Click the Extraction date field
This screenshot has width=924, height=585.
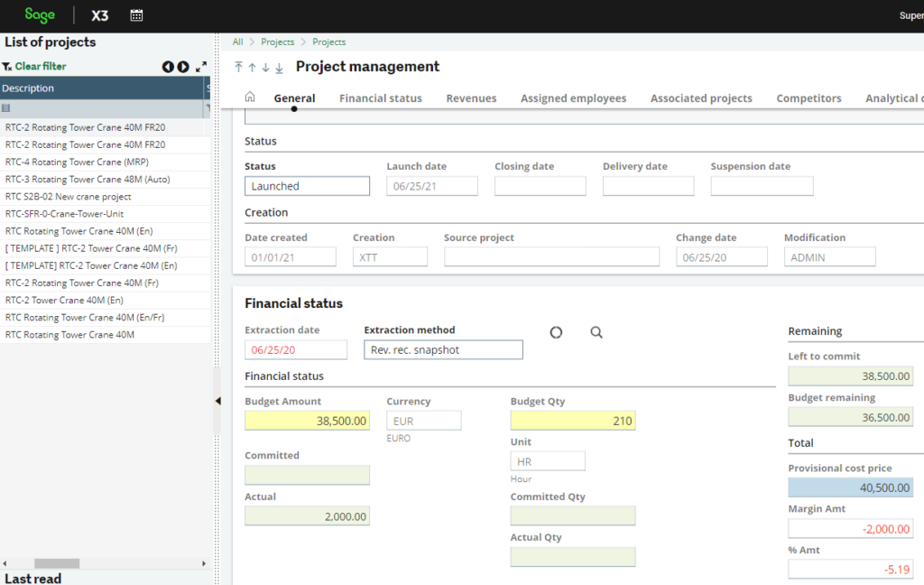click(x=296, y=349)
